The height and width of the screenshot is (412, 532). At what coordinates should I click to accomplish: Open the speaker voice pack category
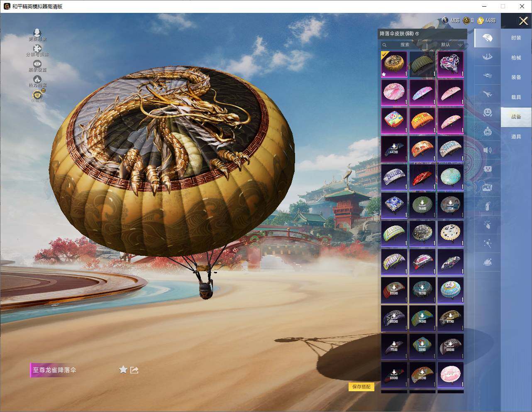[x=488, y=150]
